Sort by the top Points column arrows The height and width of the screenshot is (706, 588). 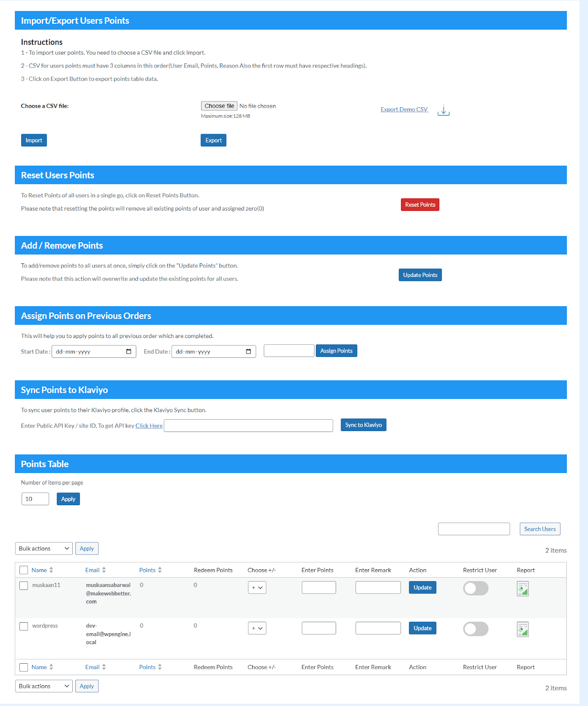click(x=160, y=570)
